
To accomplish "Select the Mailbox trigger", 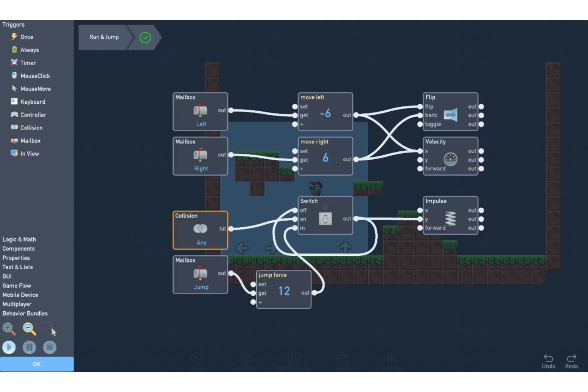I will click(30, 140).
